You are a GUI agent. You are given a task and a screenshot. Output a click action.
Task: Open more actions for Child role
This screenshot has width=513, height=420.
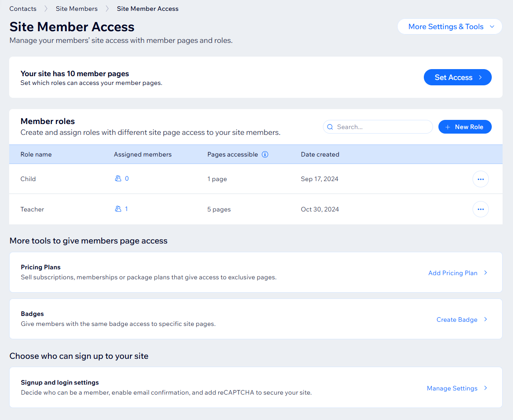point(480,179)
